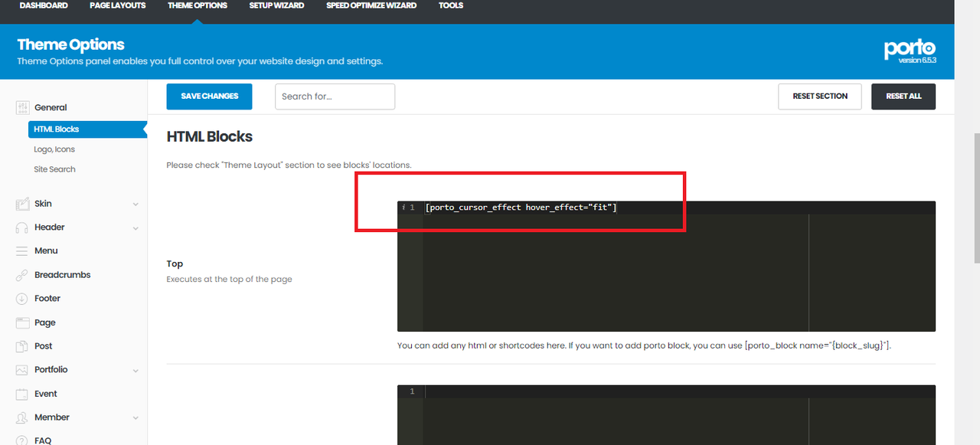980x445 pixels.
Task: Click the Top field label
Action: click(x=175, y=263)
